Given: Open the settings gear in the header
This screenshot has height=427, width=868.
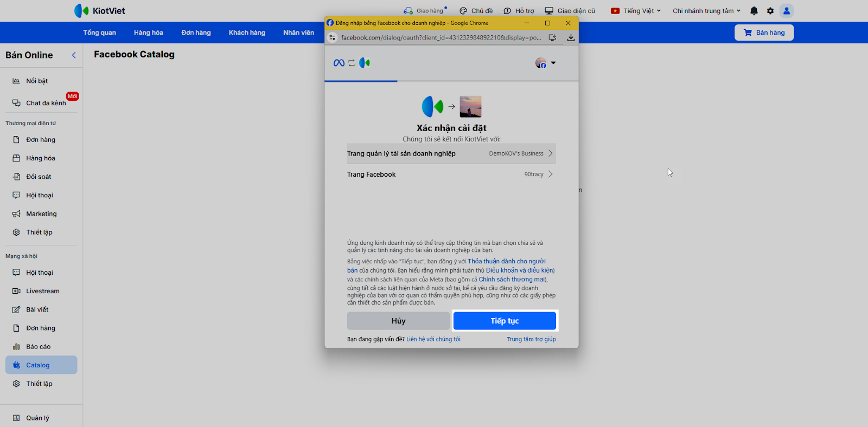Looking at the screenshot, I should click(x=770, y=11).
